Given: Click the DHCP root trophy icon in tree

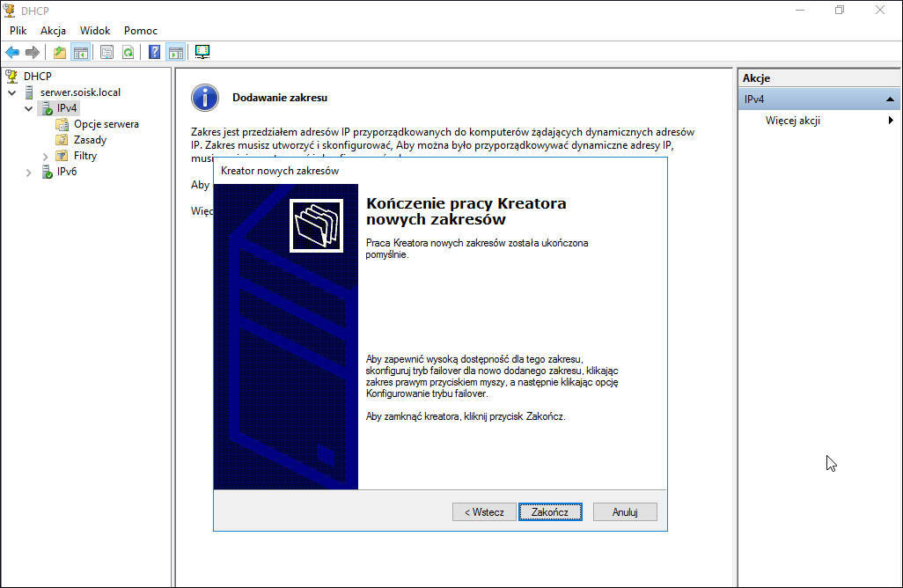Looking at the screenshot, I should pos(11,76).
